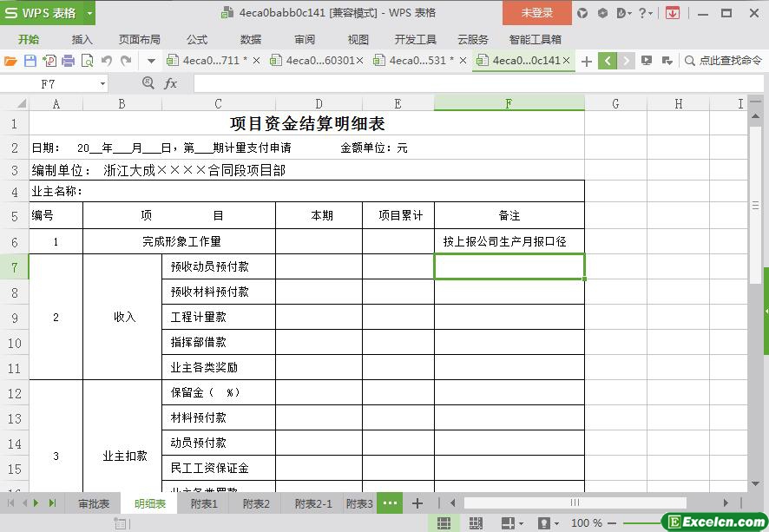Switch to page break preview icon
This screenshot has width=769, height=532.
pos(476,523)
